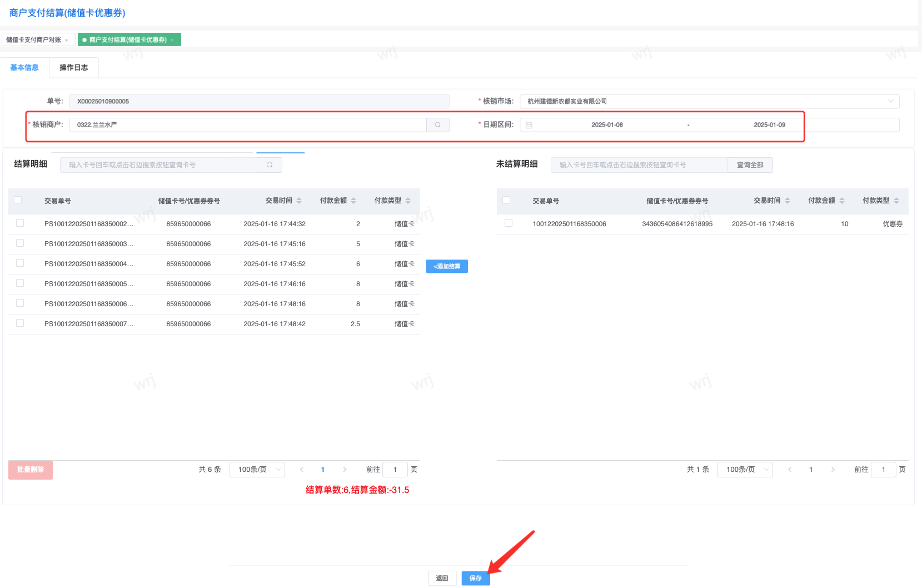Click calendar icon in 日期区间 field

point(529,125)
